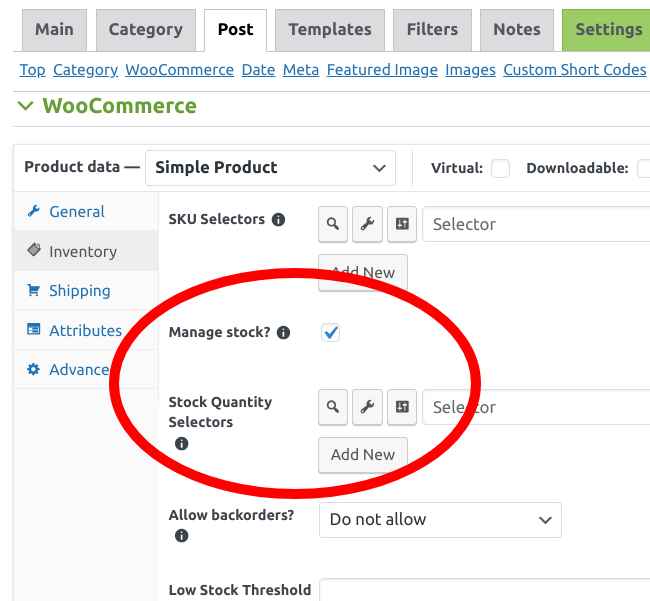This screenshot has height=601, width=650.
Task: Jump to the Featured Image link
Action: point(382,70)
